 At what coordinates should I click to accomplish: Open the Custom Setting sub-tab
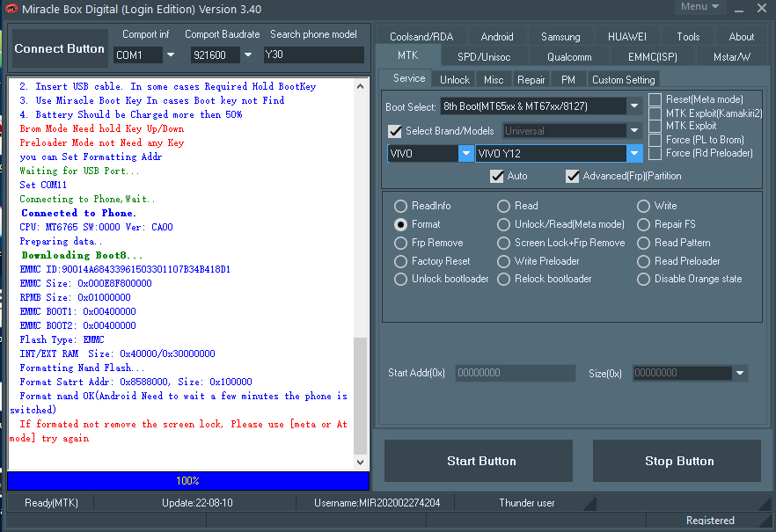click(x=623, y=80)
